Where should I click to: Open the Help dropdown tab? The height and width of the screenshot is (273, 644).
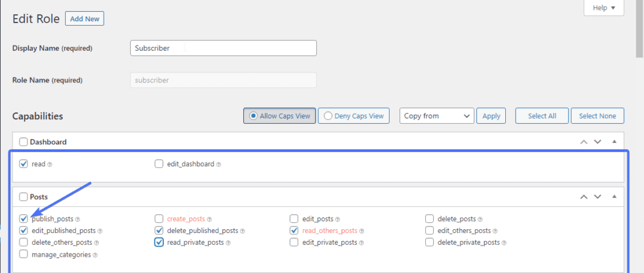[604, 7]
